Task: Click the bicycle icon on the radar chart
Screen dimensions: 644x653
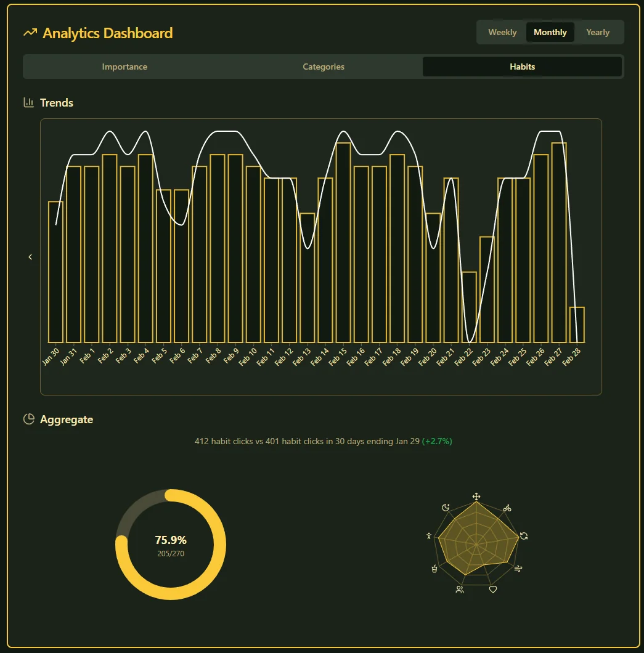Action: pos(507,508)
